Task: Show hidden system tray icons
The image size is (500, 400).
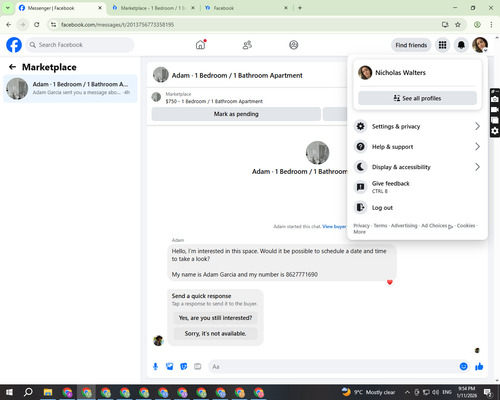Action: click(x=407, y=392)
